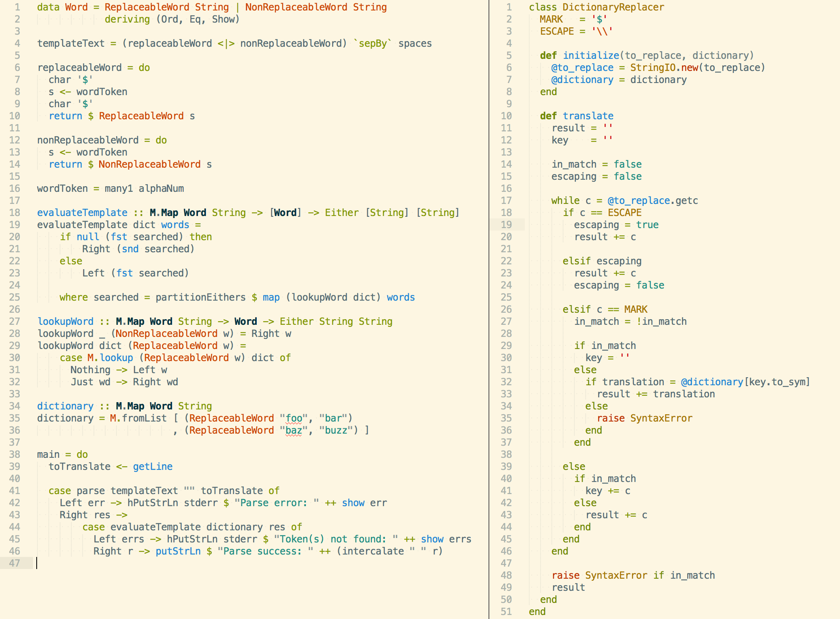This screenshot has width=840, height=619.
Task: Click 'getLine' in the main function
Action: [152, 466]
